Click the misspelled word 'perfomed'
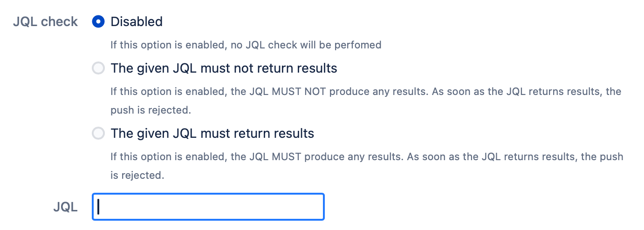The image size is (644, 230). point(361,45)
